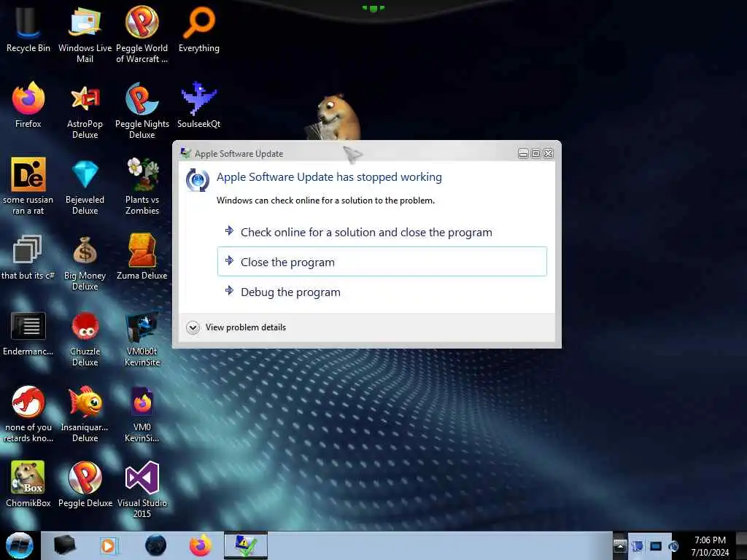Image resolution: width=747 pixels, height=560 pixels.
Task: Minimize the Apple Software Update dialog
Action: point(523,153)
